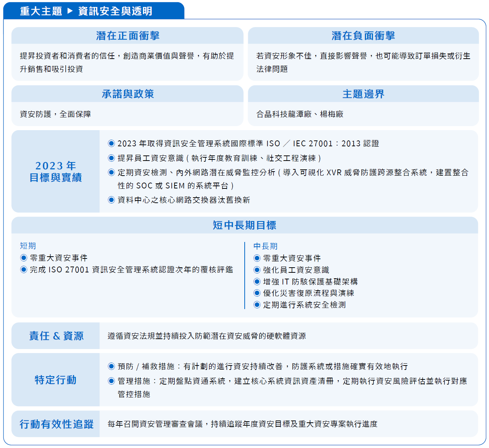Select the 潛在負面衝擊 heading

click(363, 36)
